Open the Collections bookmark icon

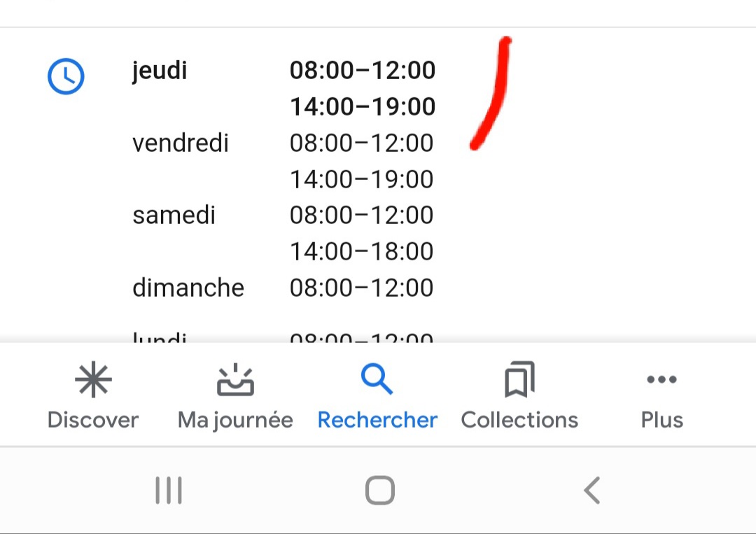519,379
